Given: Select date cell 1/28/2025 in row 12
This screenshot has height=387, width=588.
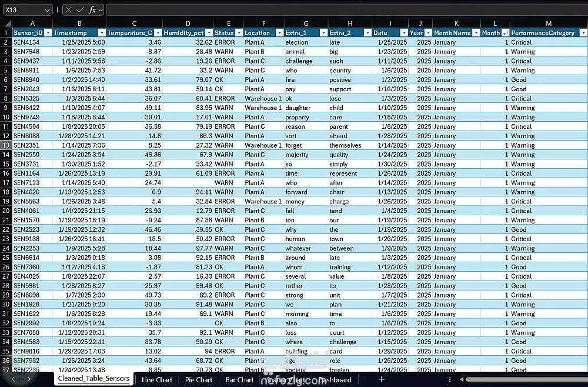Looking at the screenshot, I should click(390, 136).
